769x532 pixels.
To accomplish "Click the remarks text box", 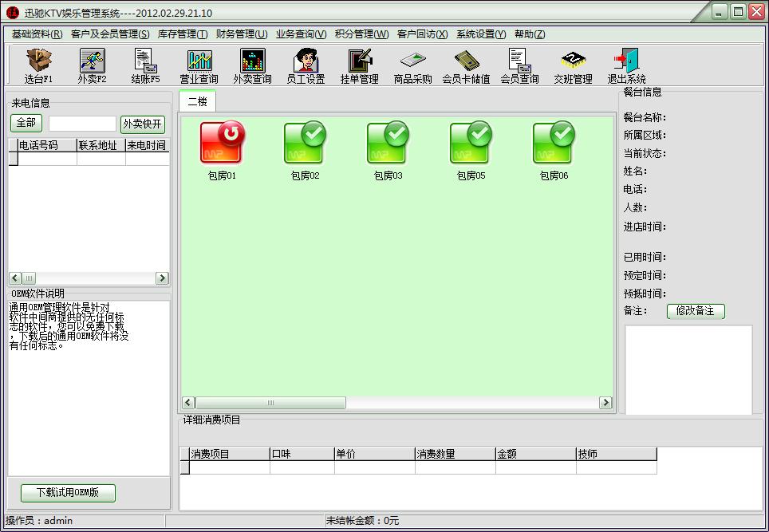I will 688,370.
